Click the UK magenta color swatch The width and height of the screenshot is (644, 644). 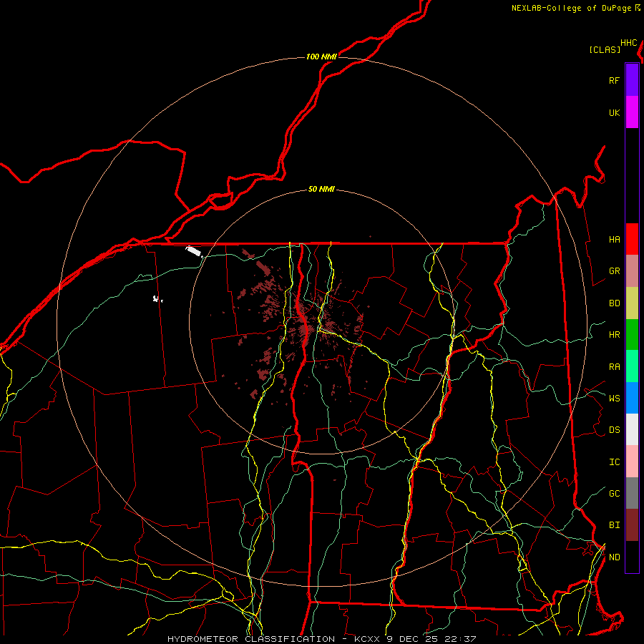[x=632, y=112]
